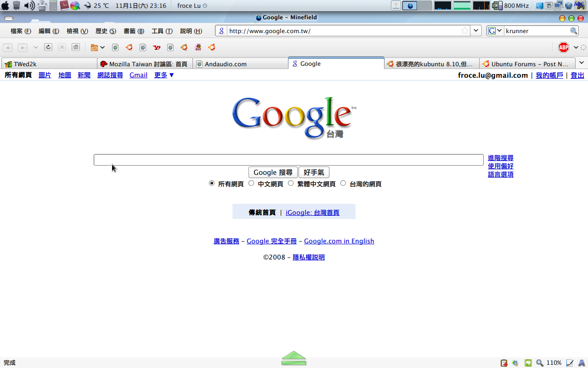Open the search engine selector dropdown
The image size is (588, 368).
click(495, 31)
